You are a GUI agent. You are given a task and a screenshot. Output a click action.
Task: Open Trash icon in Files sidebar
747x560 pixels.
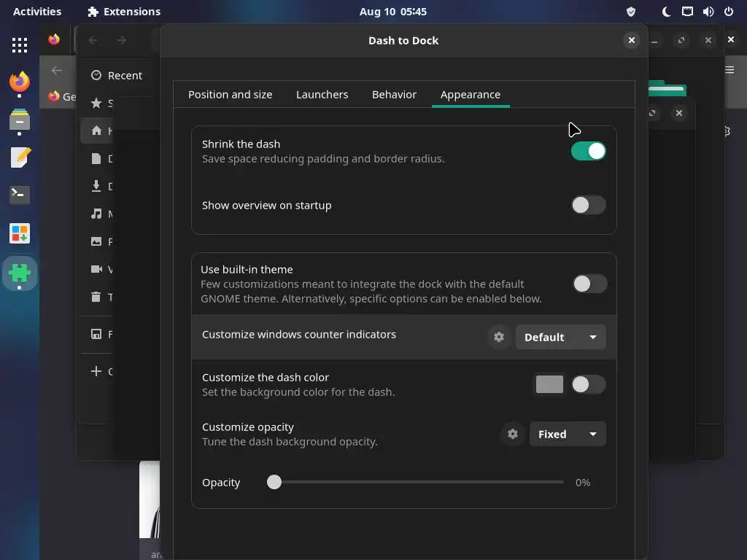tap(96, 297)
